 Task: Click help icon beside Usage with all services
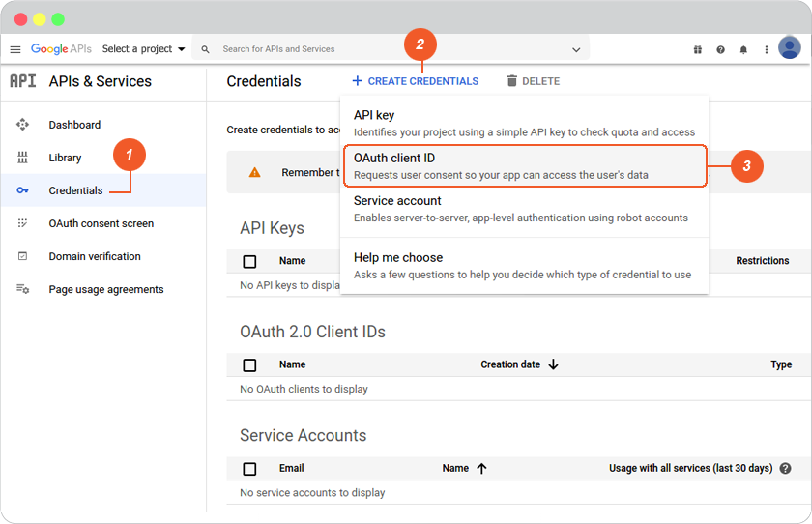point(785,468)
